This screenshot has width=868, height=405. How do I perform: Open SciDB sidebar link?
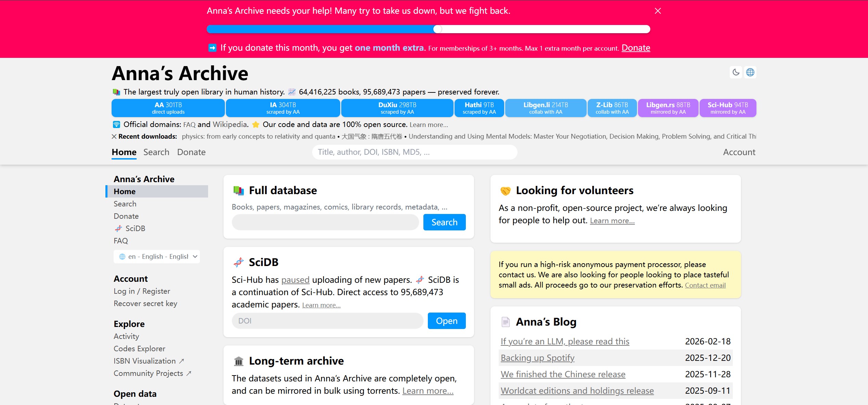(x=130, y=228)
